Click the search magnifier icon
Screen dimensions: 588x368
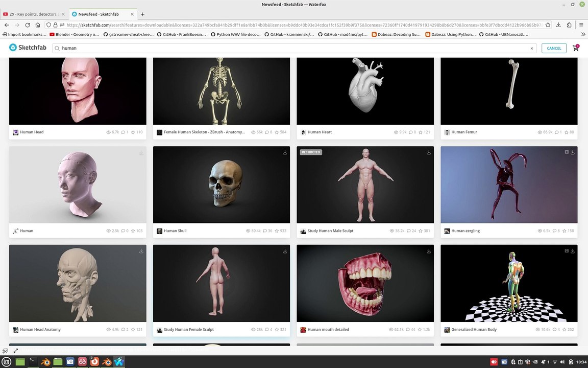57,48
